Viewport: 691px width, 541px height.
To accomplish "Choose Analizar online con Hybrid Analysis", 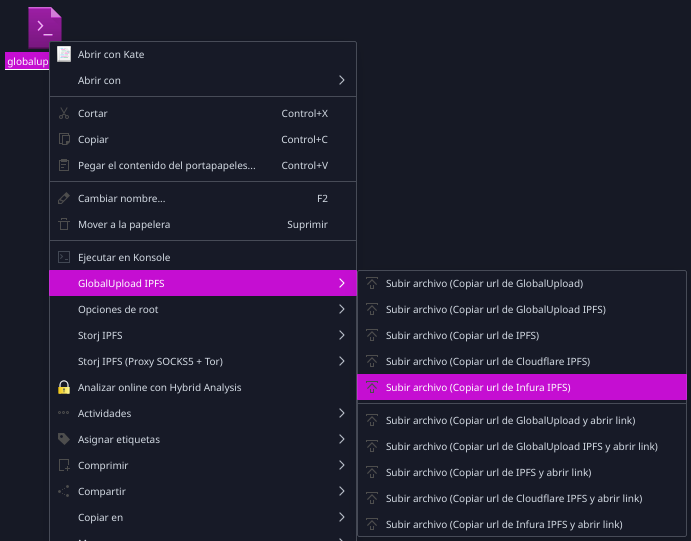I will pyautogui.click(x=203, y=387).
